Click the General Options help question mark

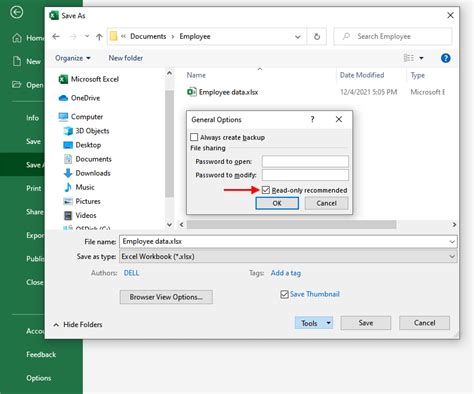pos(312,119)
